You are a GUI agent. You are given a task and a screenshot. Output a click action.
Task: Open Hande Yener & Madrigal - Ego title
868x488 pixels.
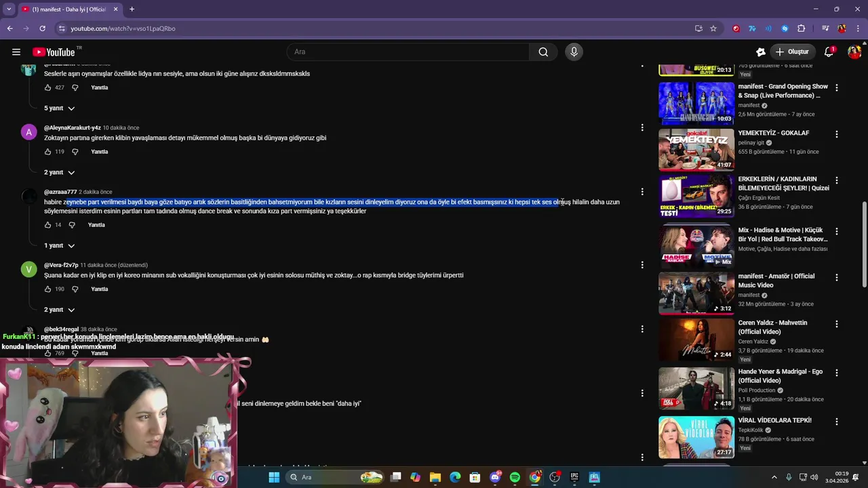(x=781, y=376)
